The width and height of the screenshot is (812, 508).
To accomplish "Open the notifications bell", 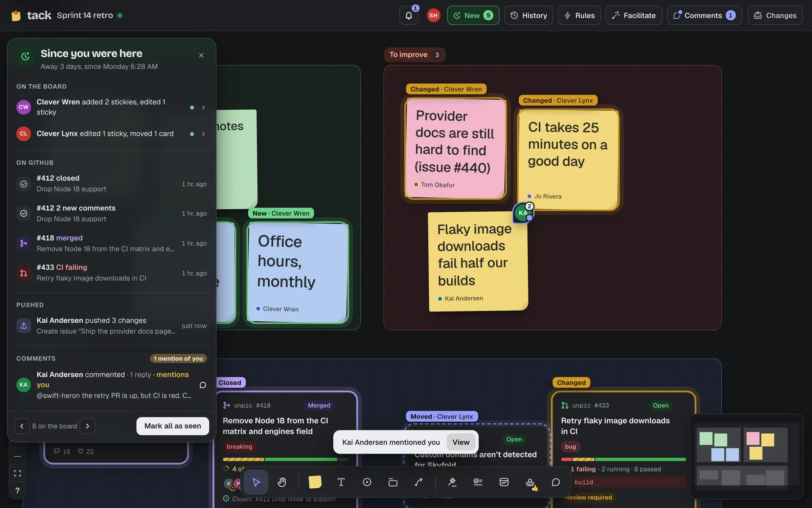I will pyautogui.click(x=409, y=16).
